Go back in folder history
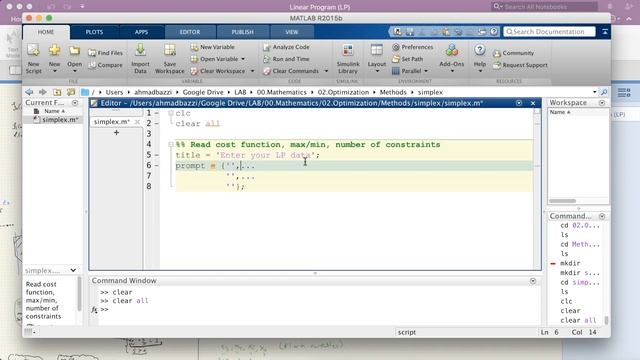640x360 pixels. (29, 92)
